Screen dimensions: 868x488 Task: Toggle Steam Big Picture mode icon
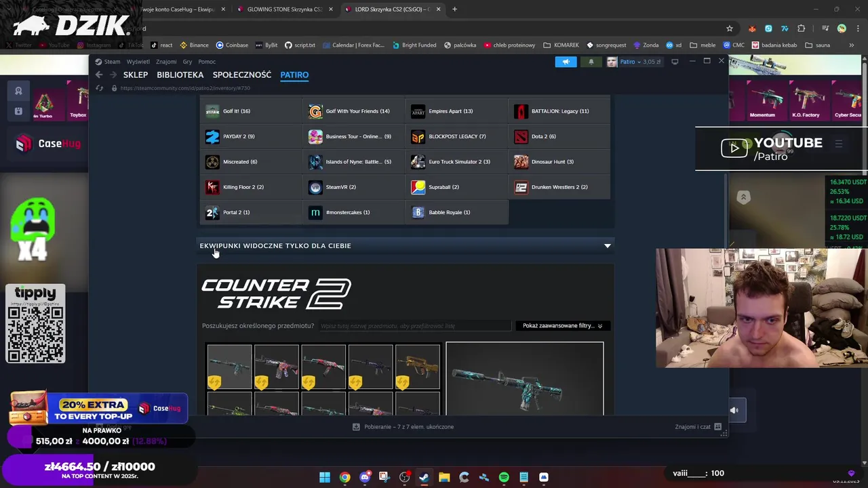click(x=675, y=62)
